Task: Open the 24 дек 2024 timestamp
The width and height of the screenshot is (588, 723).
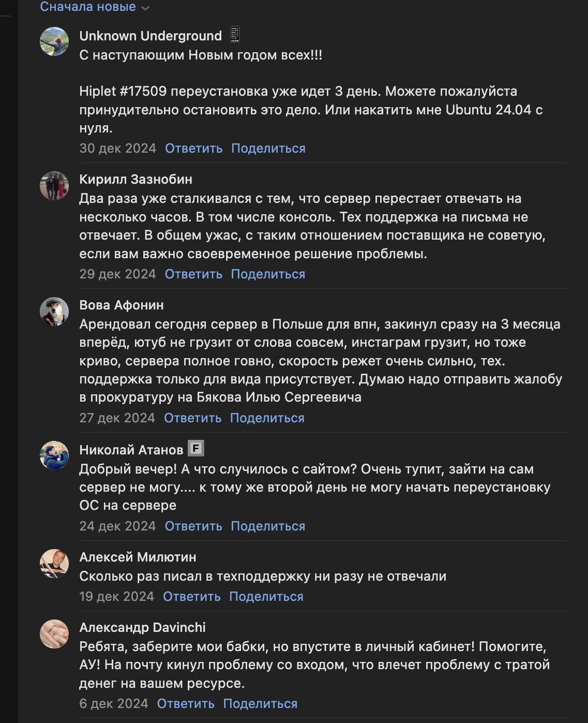Action: coord(117,526)
